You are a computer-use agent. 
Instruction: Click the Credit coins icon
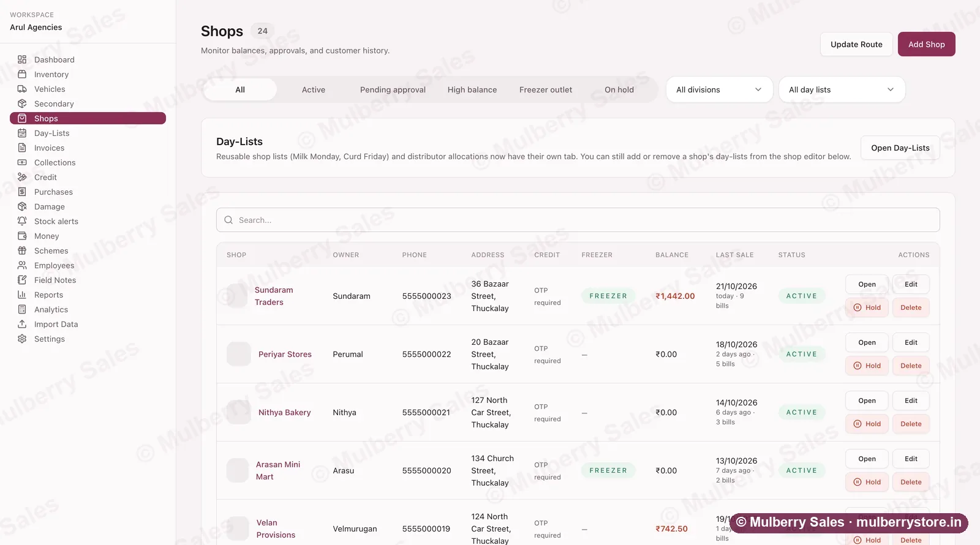[22, 177]
